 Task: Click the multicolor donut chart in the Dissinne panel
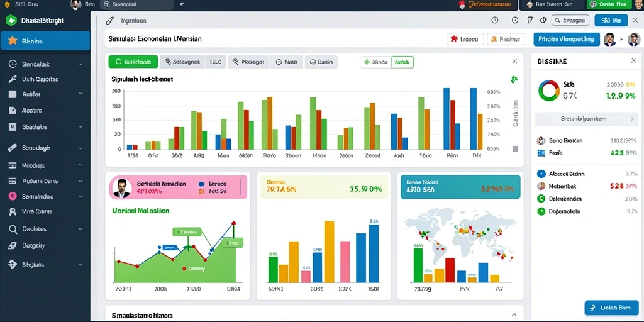pos(548,91)
